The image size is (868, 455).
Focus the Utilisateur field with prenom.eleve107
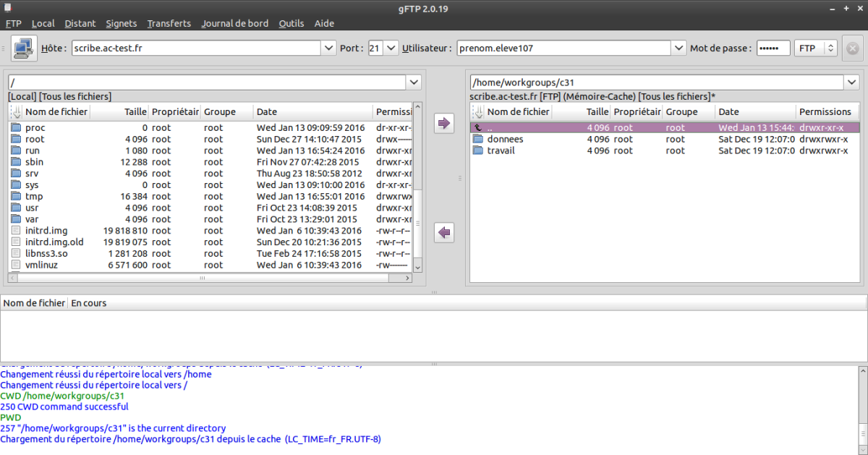563,48
